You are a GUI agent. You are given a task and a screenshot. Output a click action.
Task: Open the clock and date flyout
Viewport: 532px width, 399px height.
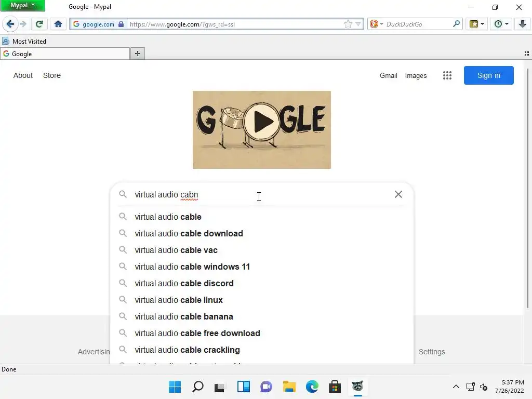point(509,387)
